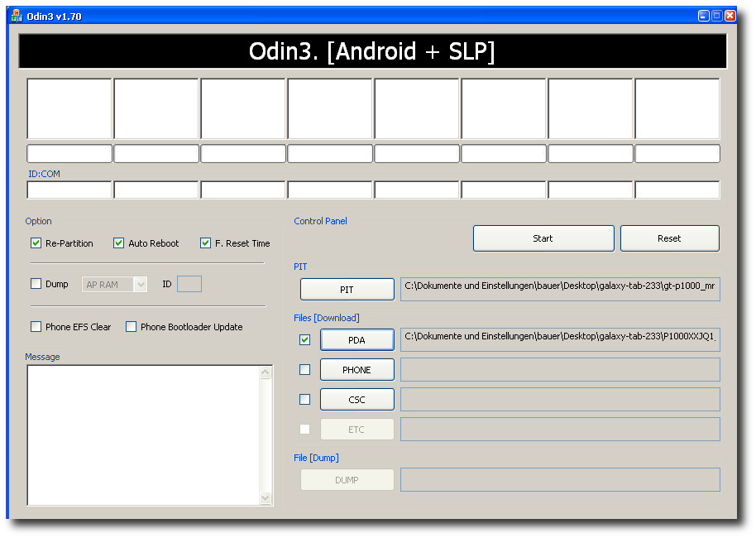756x538 pixels.
Task: Tick the CSC file checkbox
Action: 304,400
